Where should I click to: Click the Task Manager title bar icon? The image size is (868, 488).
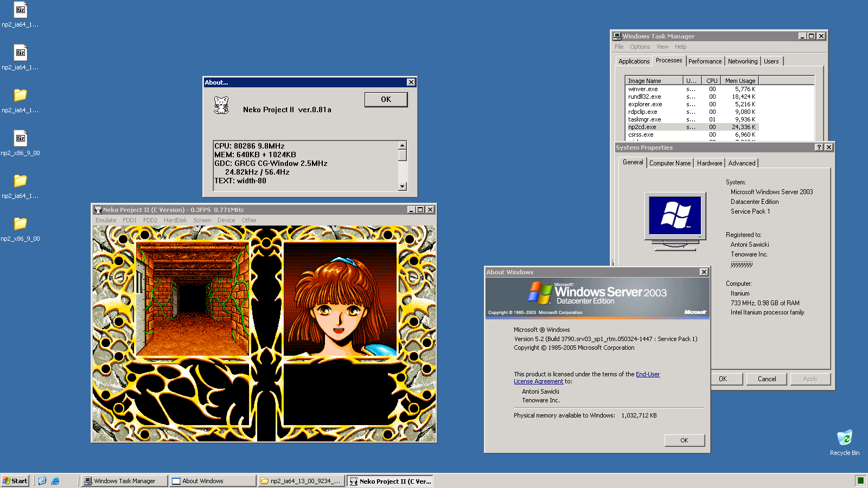(617, 36)
